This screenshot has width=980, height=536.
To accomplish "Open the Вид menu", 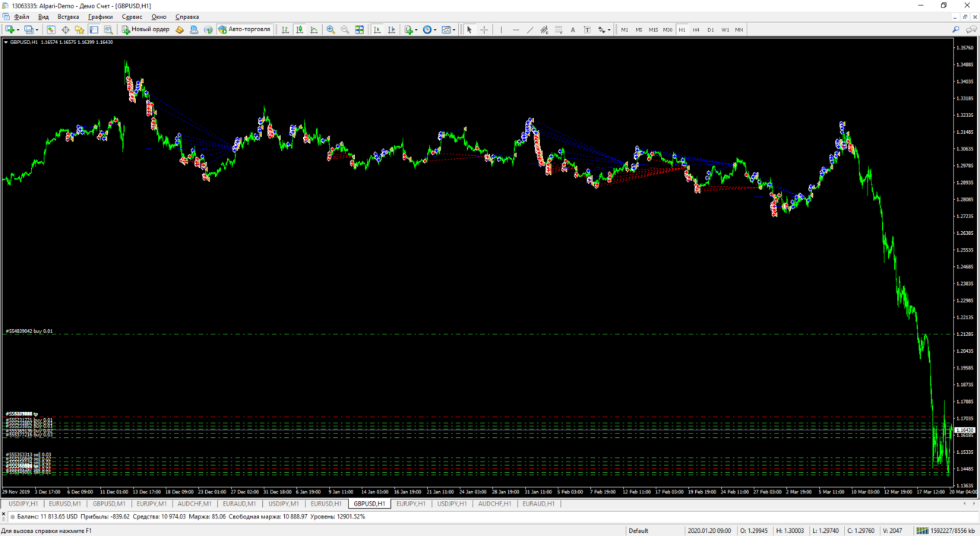I will tap(43, 17).
